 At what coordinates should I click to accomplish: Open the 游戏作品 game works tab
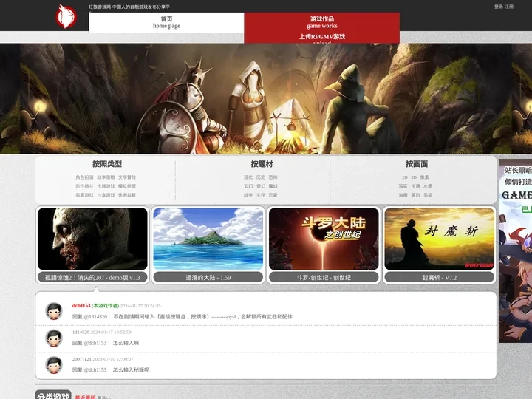(x=322, y=22)
